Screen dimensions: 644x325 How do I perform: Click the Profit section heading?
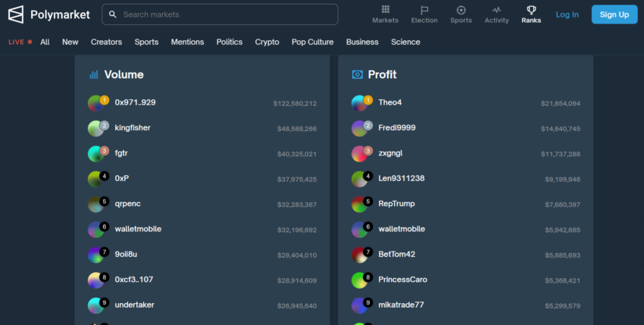(383, 74)
